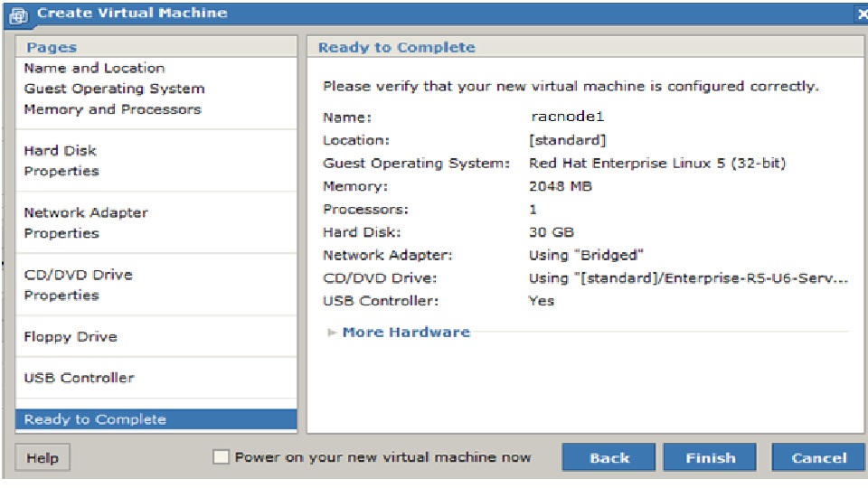Select the Name and Location page
Screen dimensions: 868x488
(94, 68)
